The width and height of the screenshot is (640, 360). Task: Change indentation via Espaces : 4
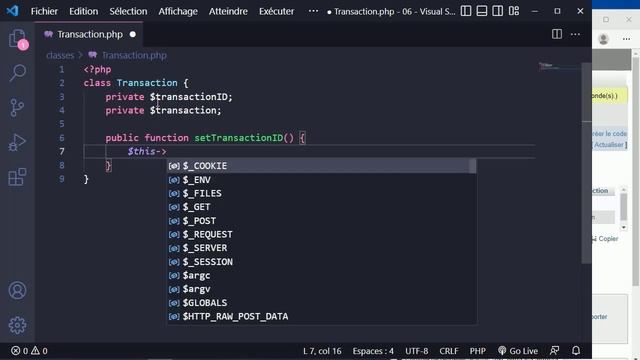tap(373, 351)
